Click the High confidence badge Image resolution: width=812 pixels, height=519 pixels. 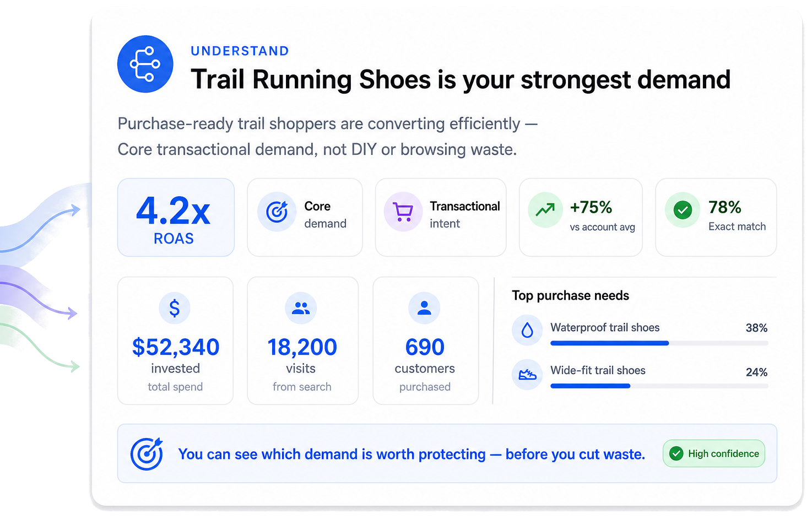714,453
